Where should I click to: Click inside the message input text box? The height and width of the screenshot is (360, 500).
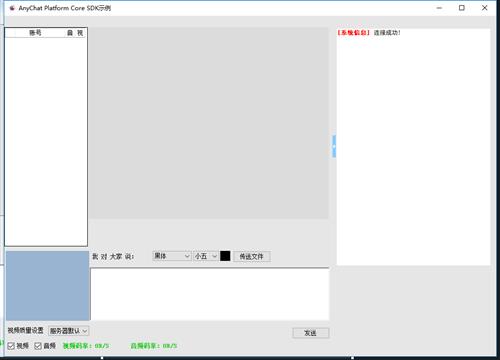210,294
